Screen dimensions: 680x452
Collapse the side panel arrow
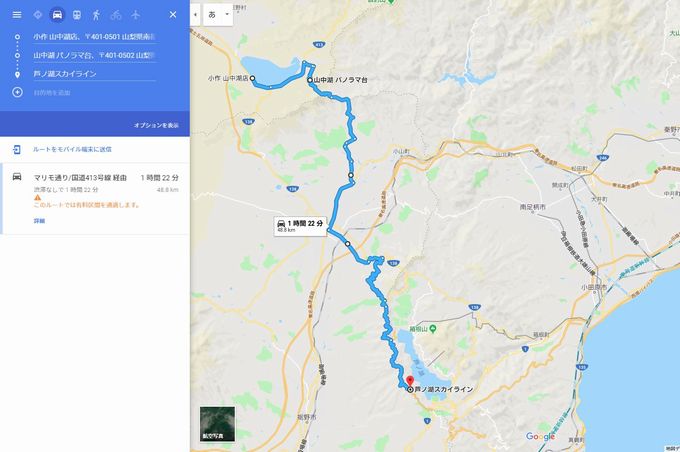tap(195, 15)
